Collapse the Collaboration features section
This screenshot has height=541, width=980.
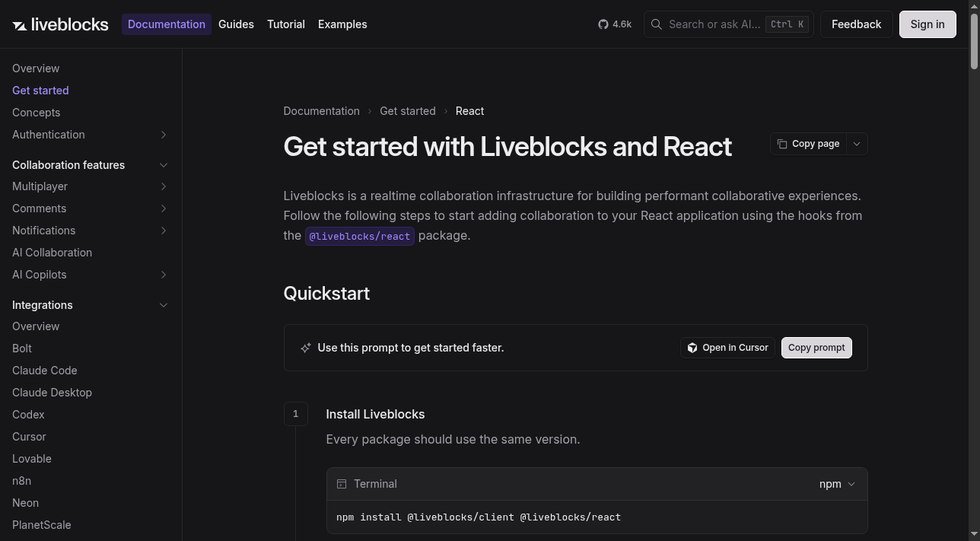click(x=164, y=165)
